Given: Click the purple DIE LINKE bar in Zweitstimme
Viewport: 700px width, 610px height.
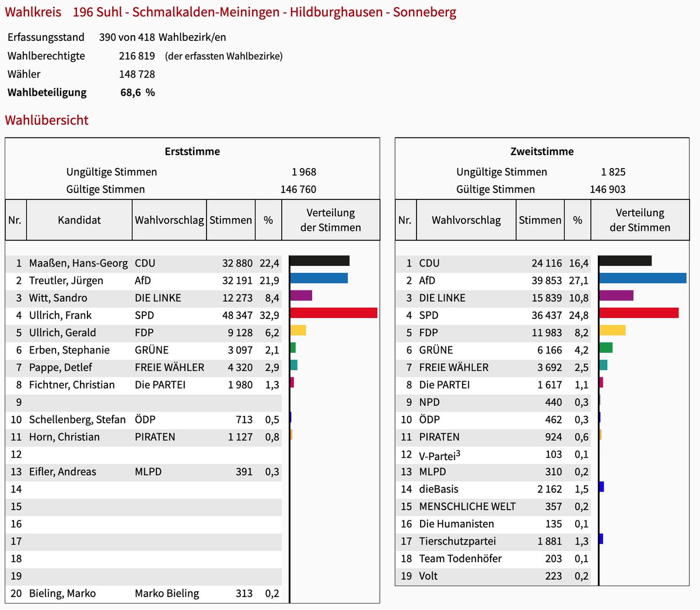Looking at the screenshot, I should [x=616, y=295].
